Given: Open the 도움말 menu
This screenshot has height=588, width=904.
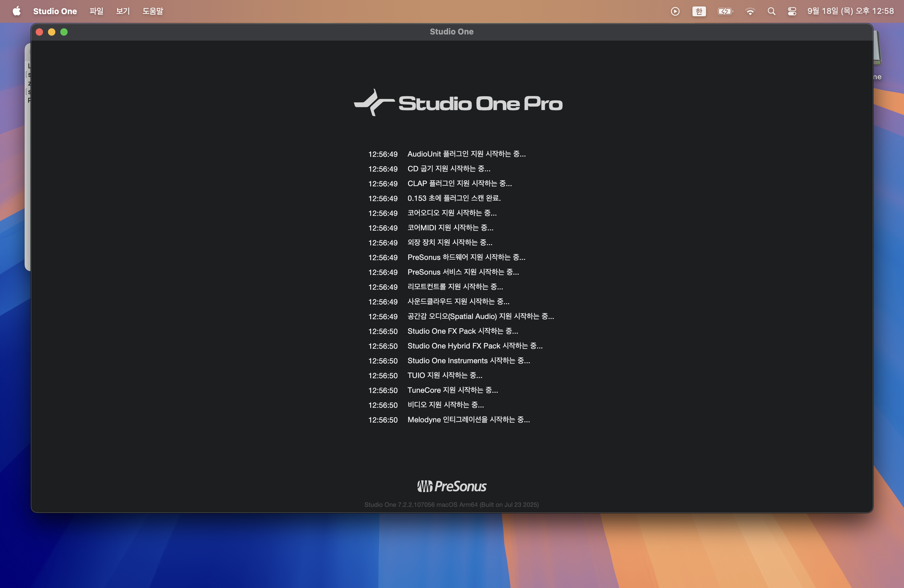Looking at the screenshot, I should coord(153,11).
